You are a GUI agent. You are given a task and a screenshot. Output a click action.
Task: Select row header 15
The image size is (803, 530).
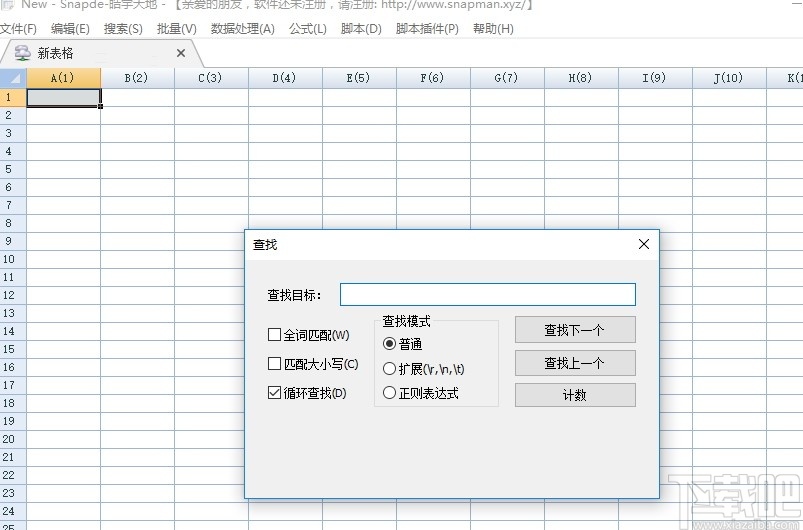(x=13, y=349)
